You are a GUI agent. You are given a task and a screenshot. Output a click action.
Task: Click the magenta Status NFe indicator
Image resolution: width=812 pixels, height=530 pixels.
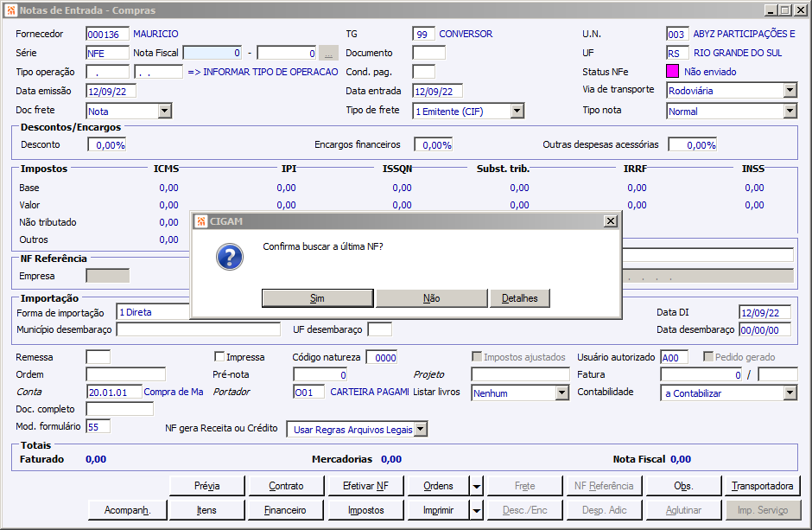672,72
